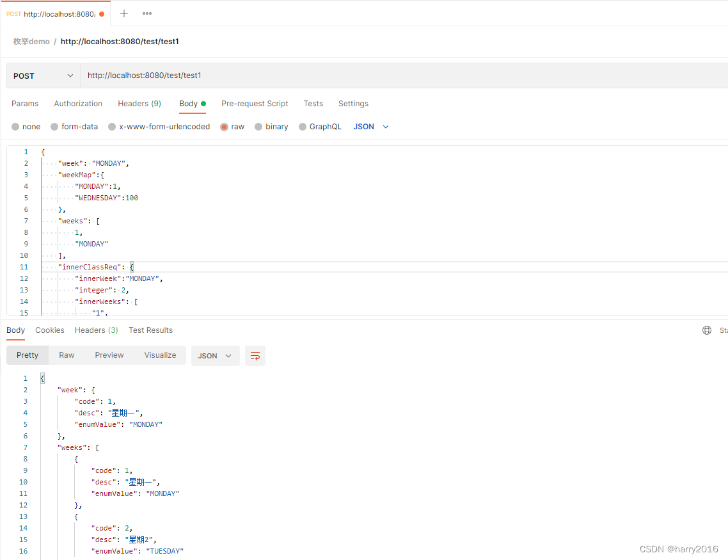Open the JSON format dropdown next to GraphQL
This screenshot has width=728, height=560.
(370, 127)
